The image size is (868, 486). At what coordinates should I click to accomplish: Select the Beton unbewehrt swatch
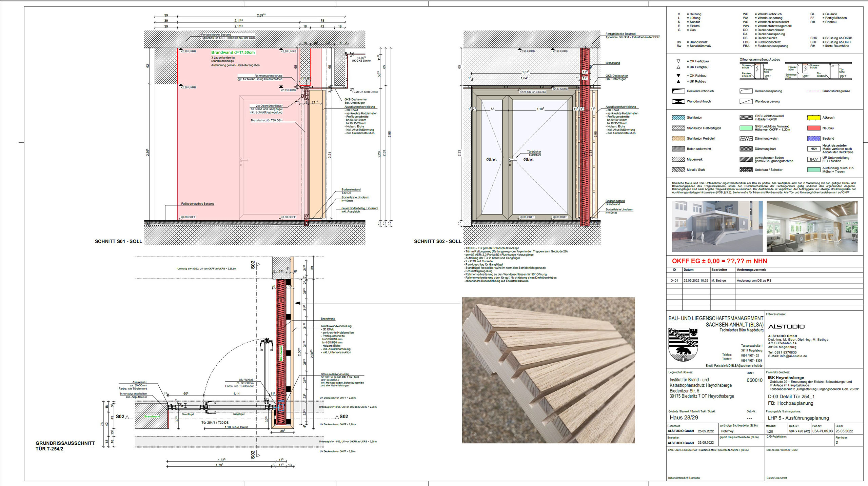tap(678, 149)
